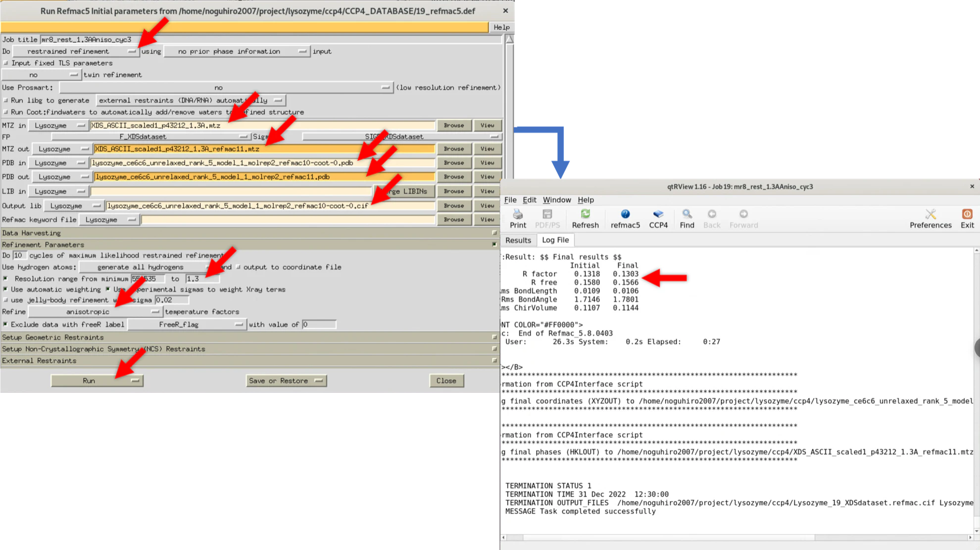Screen dimensions: 980x550
Task: Switch to the Log File tab
Action: [555, 240]
